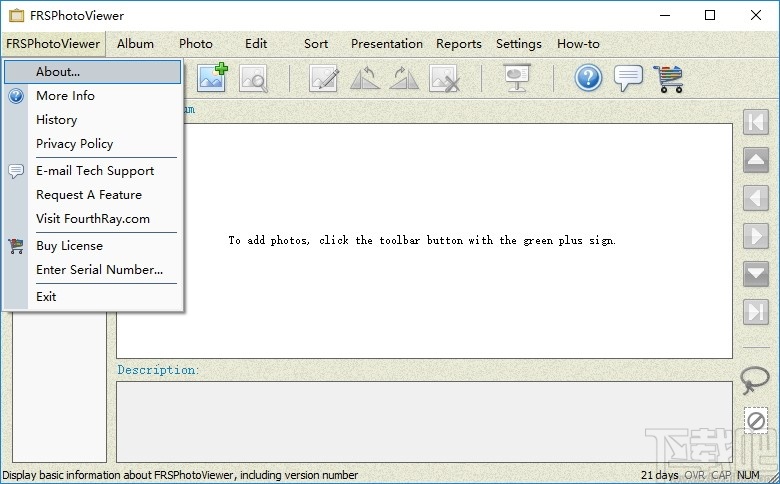Click the edit photo pencil toolbar icon
The width and height of the screenshot is (780, 484).
pyautogui.click(x=324, y=79)
